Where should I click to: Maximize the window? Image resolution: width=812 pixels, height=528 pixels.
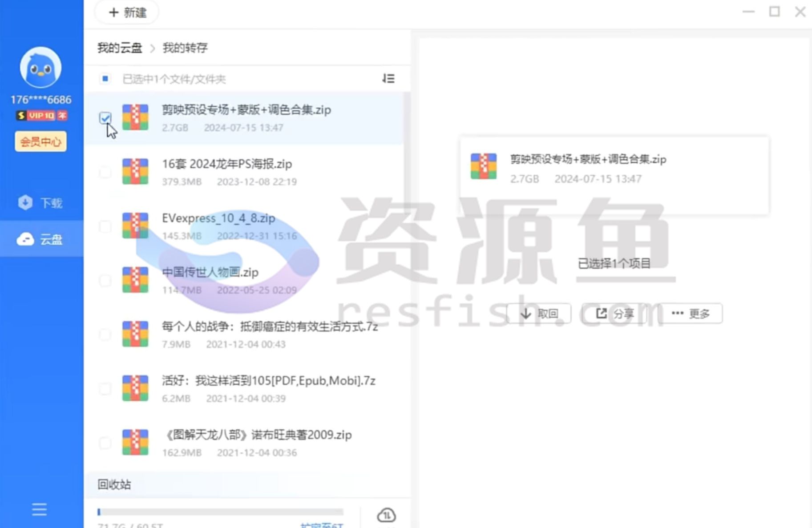[775, 12]
